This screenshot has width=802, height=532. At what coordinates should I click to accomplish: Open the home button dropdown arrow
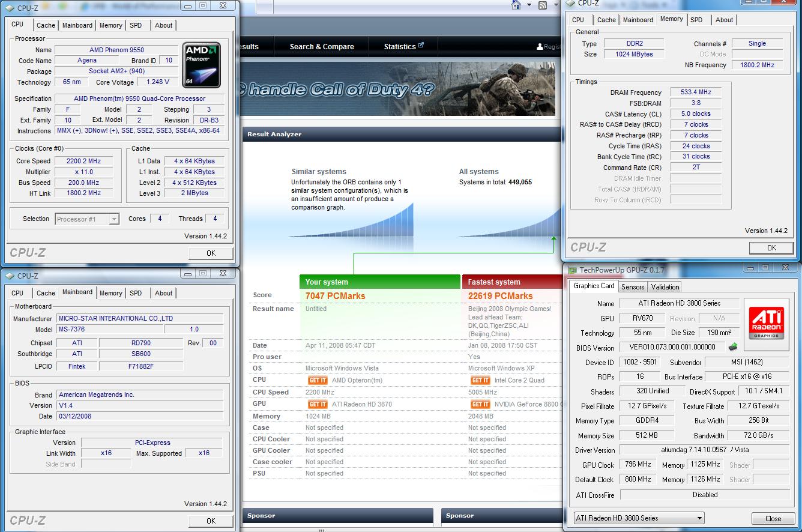(529, 5)
